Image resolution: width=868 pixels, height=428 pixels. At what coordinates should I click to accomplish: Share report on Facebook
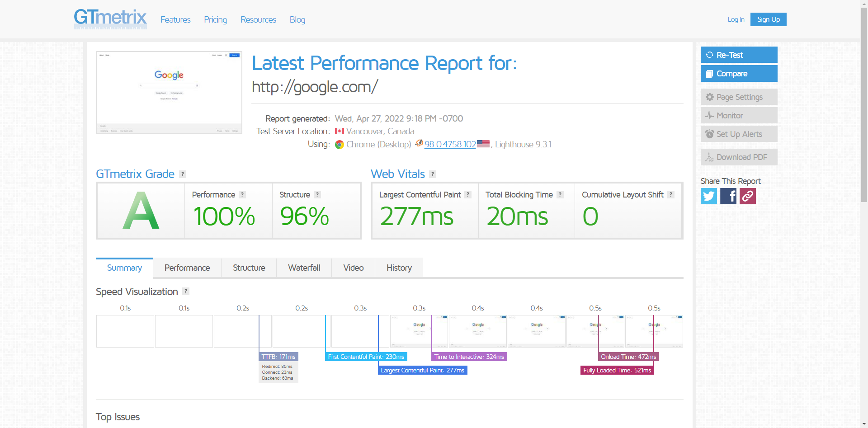pyautogui.click(x=728, y=196)
